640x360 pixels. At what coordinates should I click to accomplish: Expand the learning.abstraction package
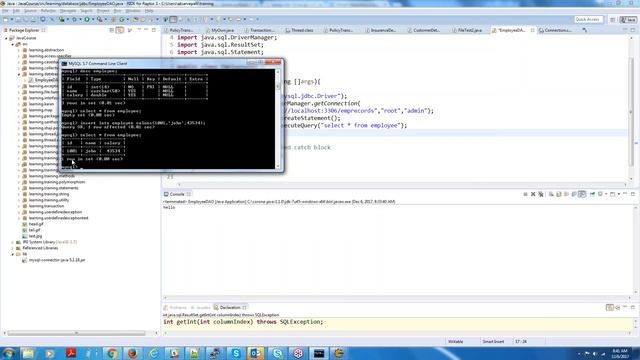(x=19, y=50)
